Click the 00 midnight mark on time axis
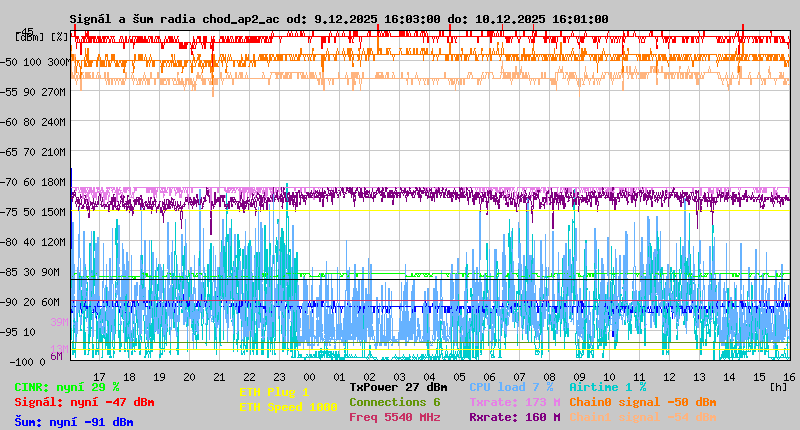The width and height of the screenshot is (800, 430). pyautogui.click(x=309, y=376)
